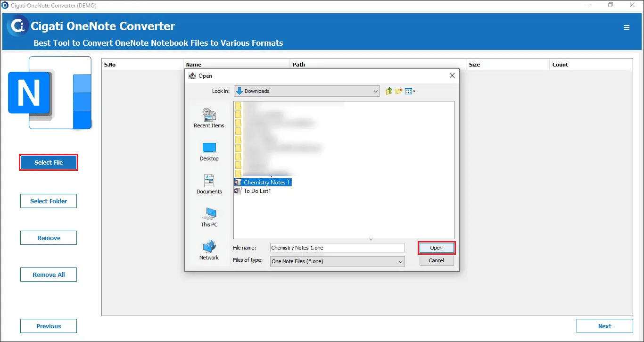Screen dimensions: 644x342
Task: Select This PC in dialog sidebar
Action: point(209,217)
